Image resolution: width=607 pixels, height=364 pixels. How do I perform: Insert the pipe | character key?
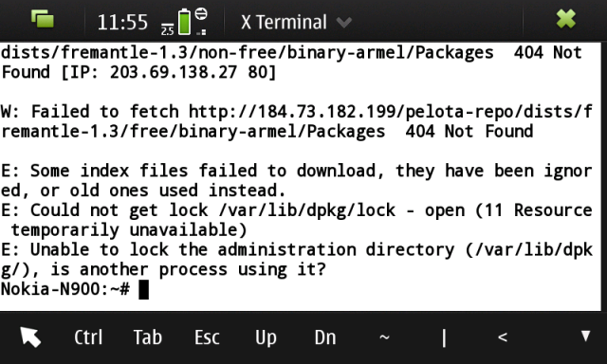tap(444, 338)
